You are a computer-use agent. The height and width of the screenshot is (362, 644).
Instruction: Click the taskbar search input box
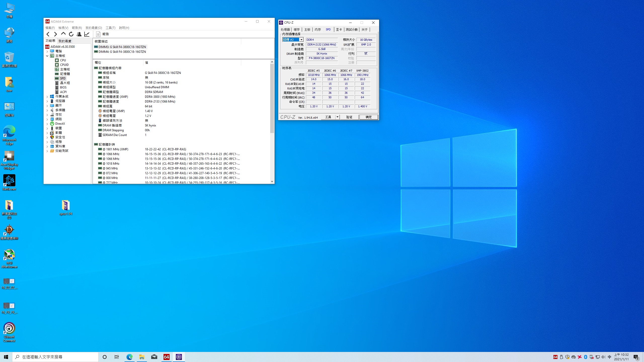coord(55,357)
